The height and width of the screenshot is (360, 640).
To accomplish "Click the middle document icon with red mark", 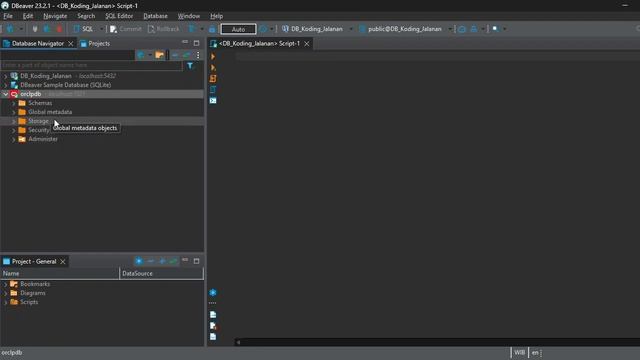I will [x=213, y=326].
